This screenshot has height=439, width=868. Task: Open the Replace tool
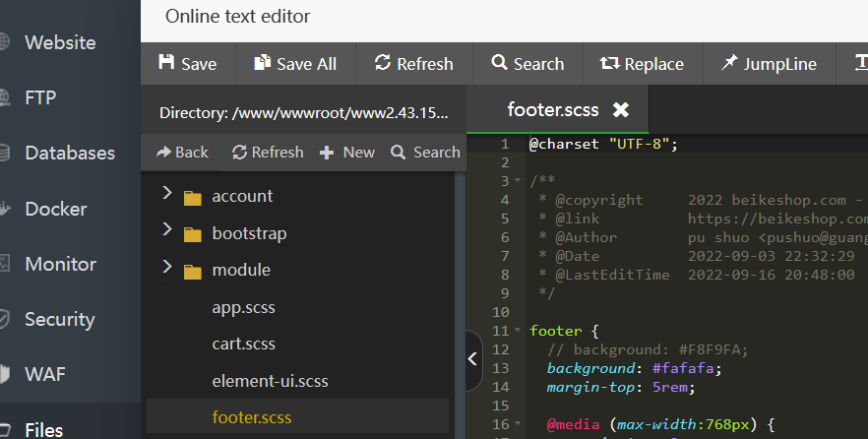coord(642,63)
